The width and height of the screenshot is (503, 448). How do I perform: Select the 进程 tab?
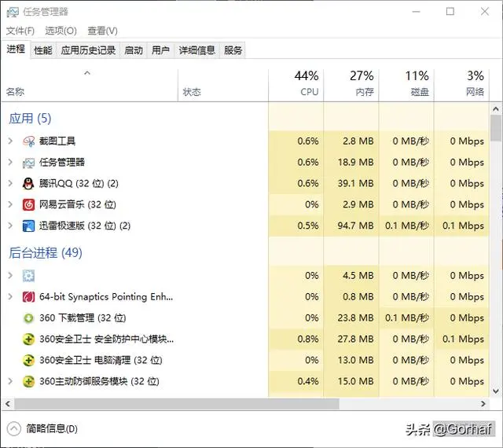[x=16, y=50]
